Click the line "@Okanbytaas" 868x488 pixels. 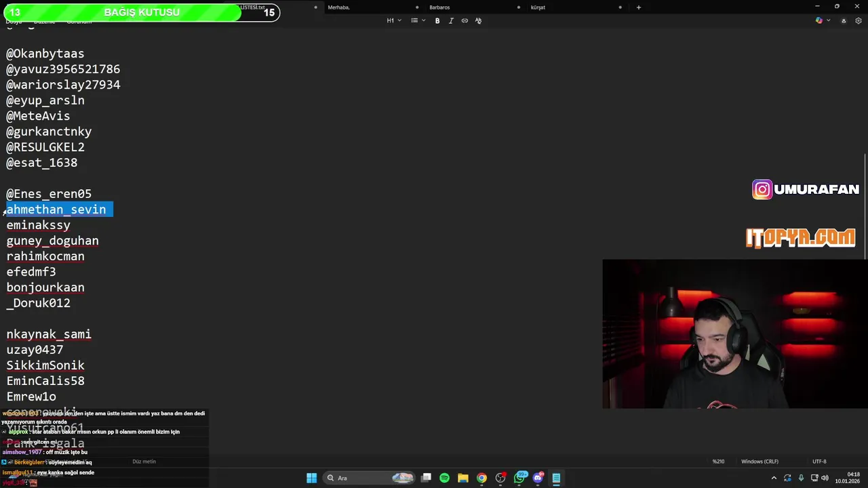45,54
